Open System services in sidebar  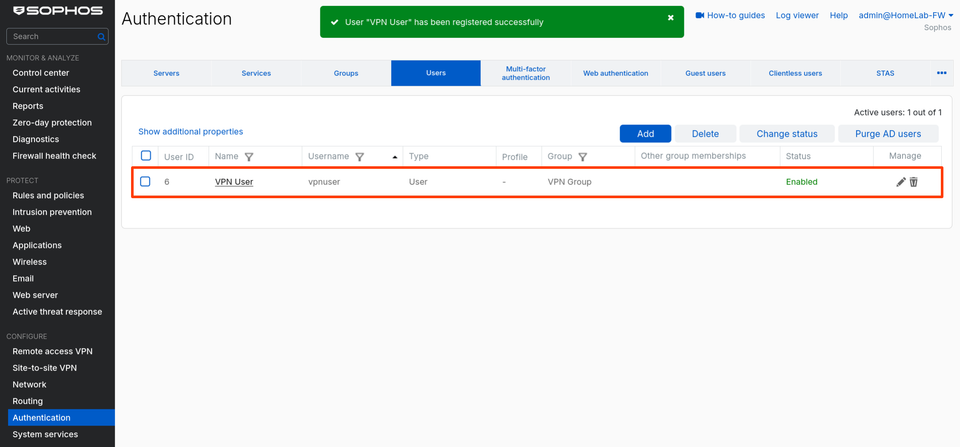(45, 434)
